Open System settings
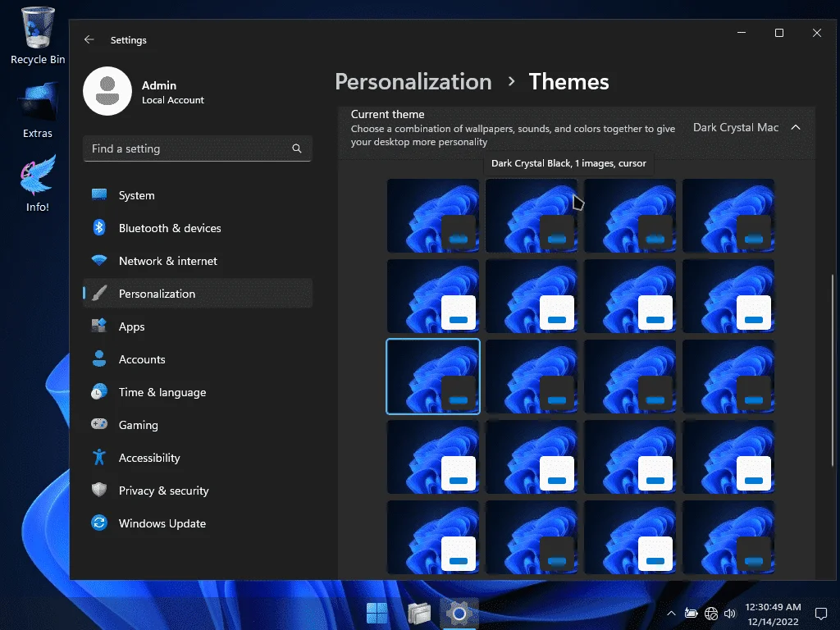This screenshot has width=840, height=630. (197, 195)
